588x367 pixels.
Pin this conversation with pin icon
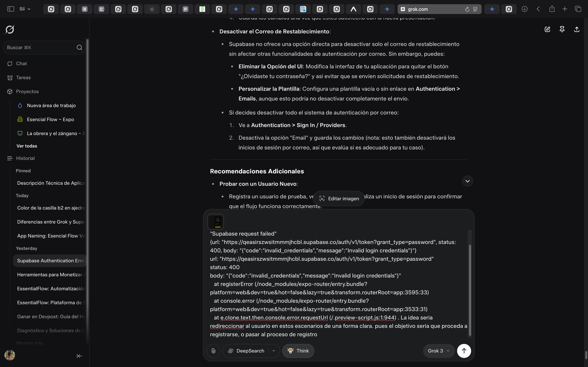tap(562, 29)
